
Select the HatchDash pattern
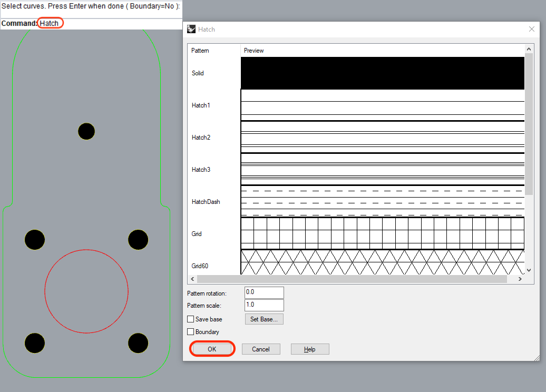coord(206,202)
